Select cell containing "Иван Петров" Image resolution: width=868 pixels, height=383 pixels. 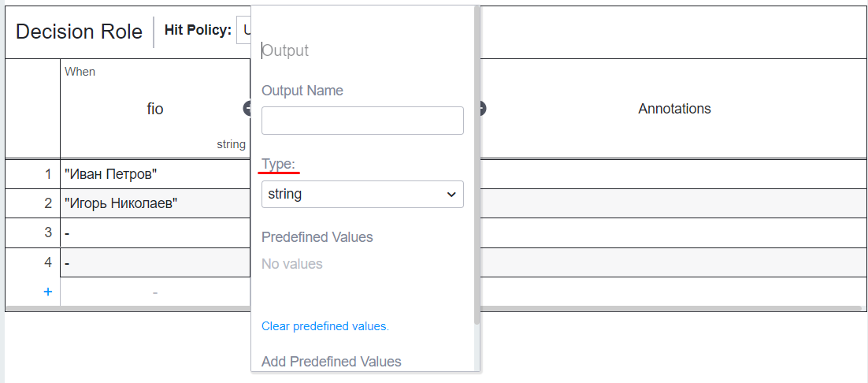click(155, 174)
